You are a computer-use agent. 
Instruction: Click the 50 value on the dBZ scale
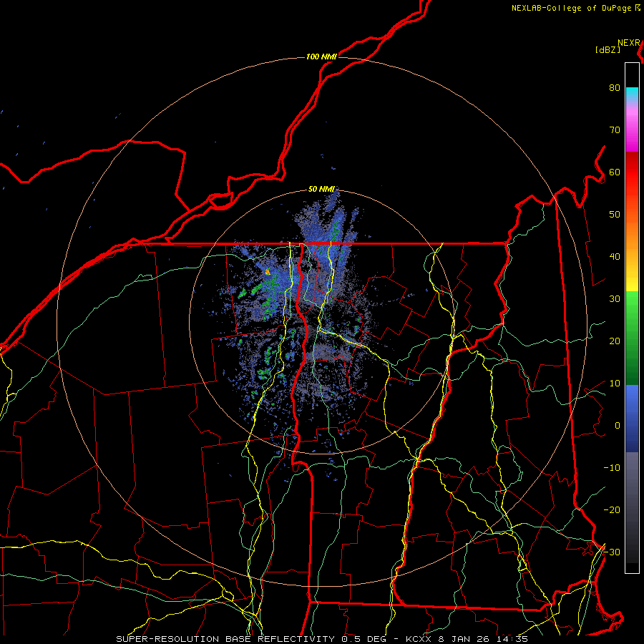(615, 215)
